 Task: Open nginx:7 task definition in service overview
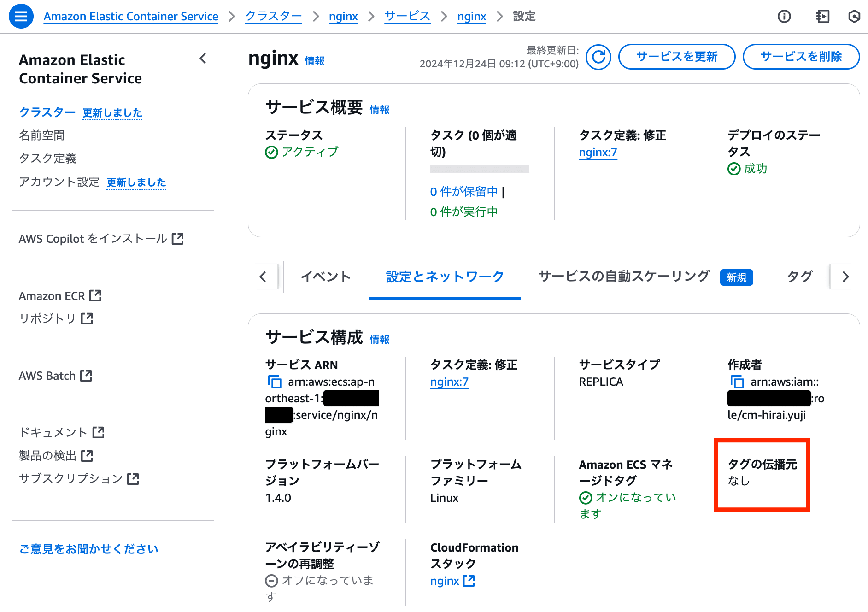(598, 153)
